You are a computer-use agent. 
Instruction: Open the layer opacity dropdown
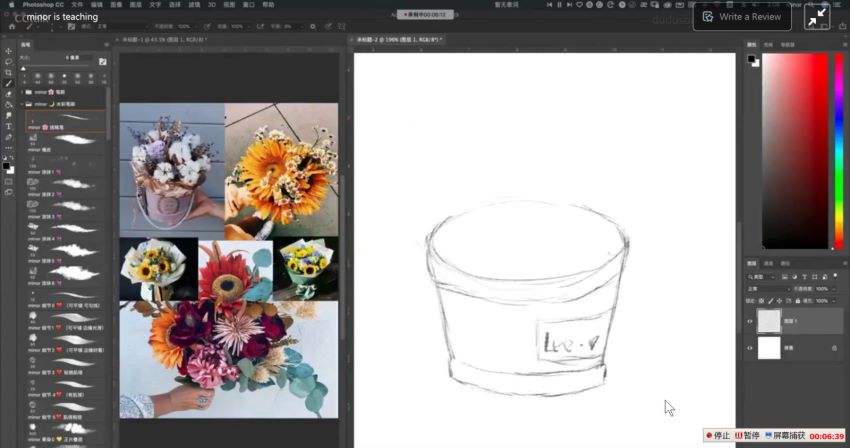pyautogui.click(x=834, y=289)
